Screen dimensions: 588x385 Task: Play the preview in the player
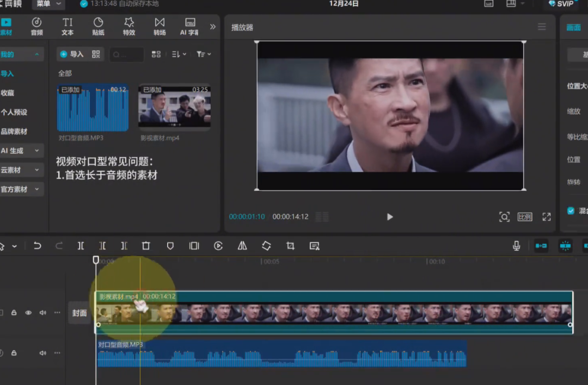click(390, 217)
